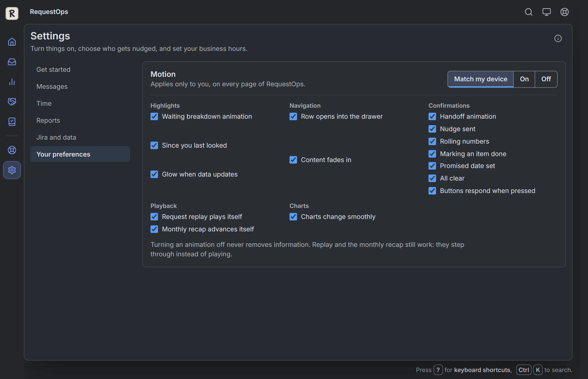
Task: Click the Charts group label
Action: 299,206
